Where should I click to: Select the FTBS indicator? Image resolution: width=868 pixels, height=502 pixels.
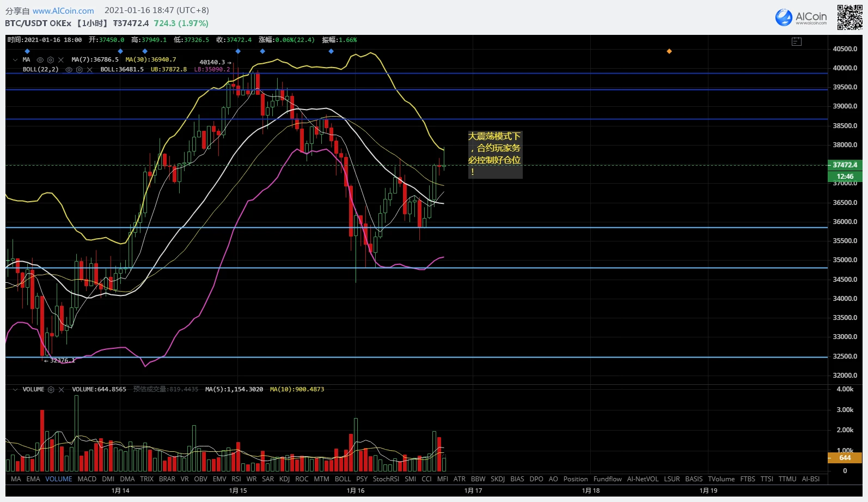tap(748, 479)
